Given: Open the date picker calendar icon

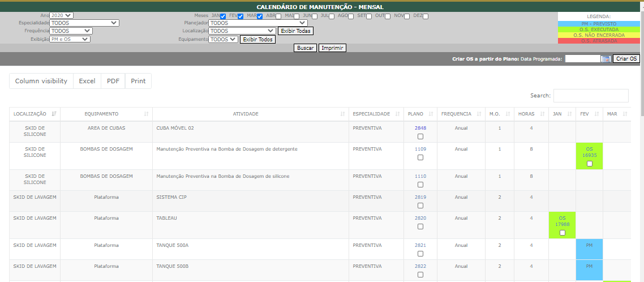Looking at the screenshot, I should coord(606,59).
